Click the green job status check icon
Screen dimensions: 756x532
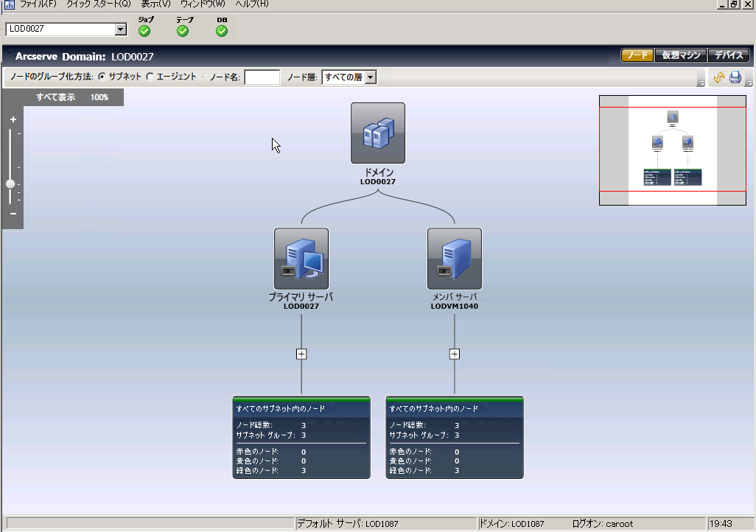(144, 32)
